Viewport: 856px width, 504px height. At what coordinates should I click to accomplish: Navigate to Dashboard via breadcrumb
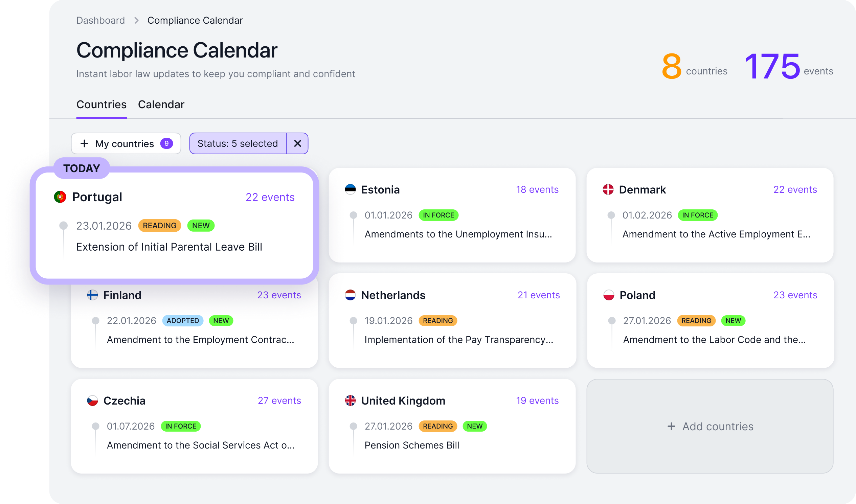[100, 20]
